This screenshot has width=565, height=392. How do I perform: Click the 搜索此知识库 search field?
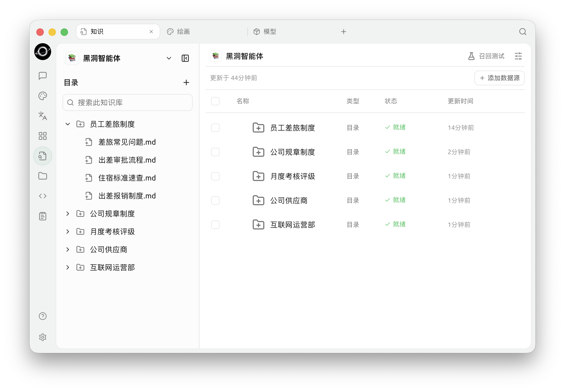(128, 102)
